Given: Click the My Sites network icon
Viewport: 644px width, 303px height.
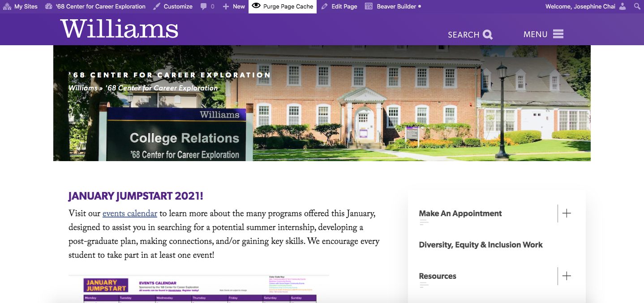Looking at the screenshot, I should 7,6.
